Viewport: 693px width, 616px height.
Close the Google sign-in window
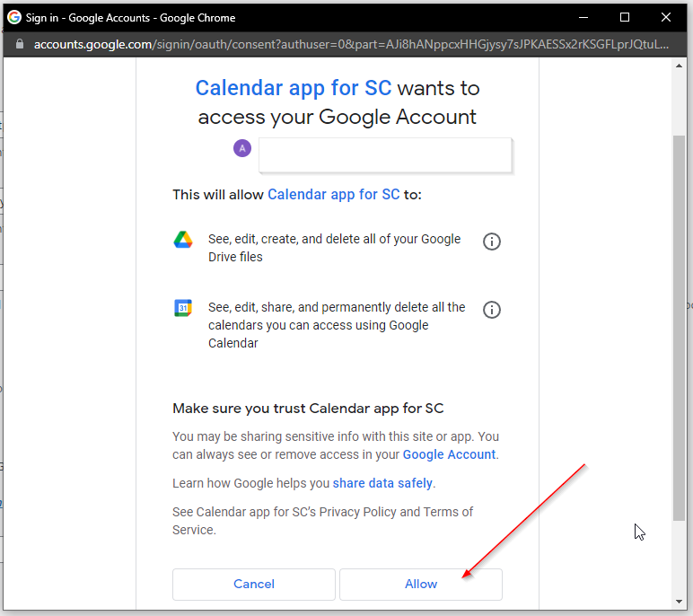[665, 17]
